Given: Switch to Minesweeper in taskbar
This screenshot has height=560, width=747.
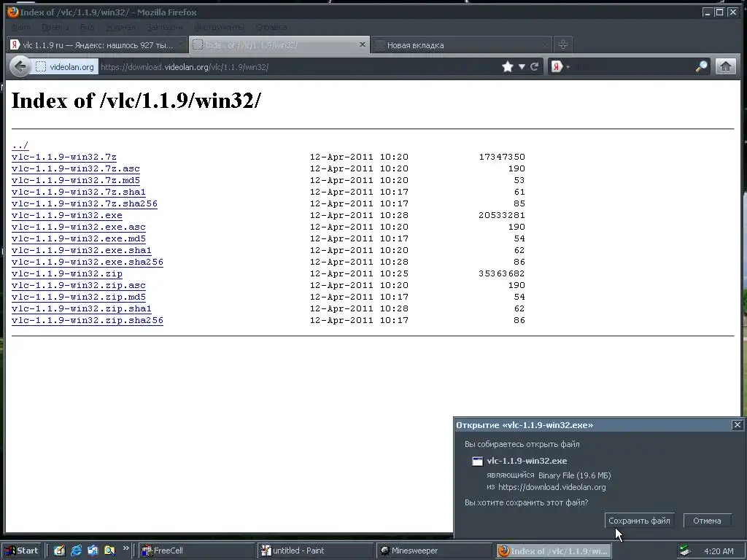Looking at the screenshot, I should (x=435, y=551).
